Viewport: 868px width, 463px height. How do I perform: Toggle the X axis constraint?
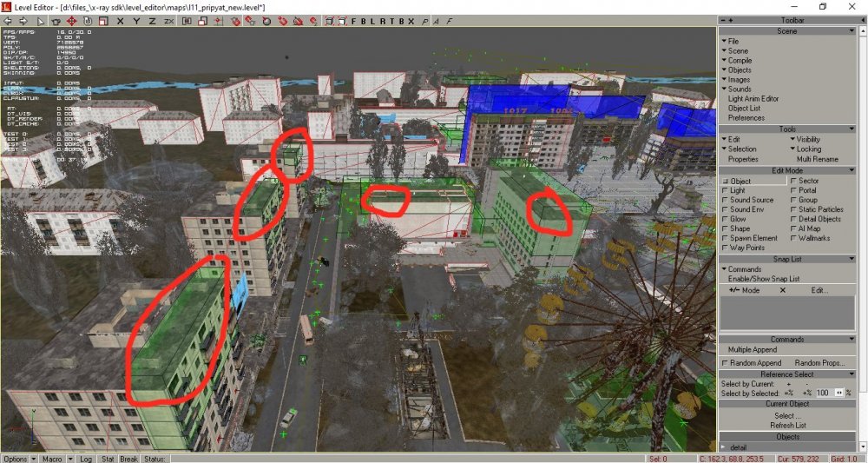click(120, 21)
